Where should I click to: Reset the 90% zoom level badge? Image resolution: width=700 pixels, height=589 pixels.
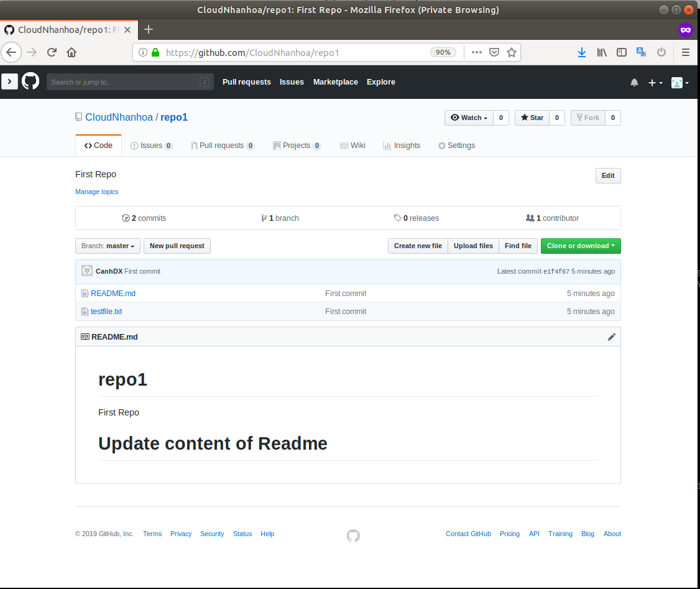(443, 52)
